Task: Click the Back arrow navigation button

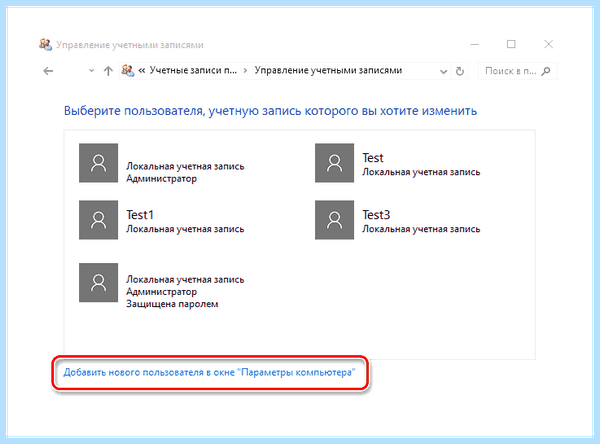Action: click(48, 71)
